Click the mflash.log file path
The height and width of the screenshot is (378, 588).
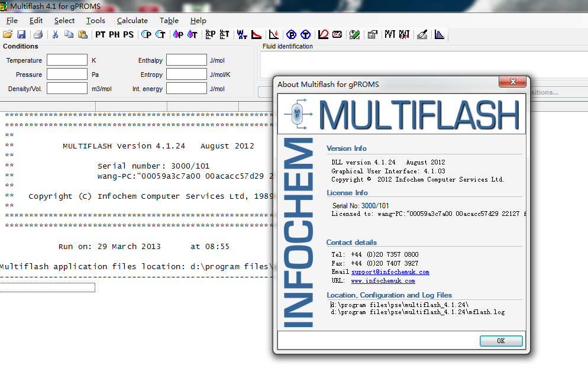(418, 312)
